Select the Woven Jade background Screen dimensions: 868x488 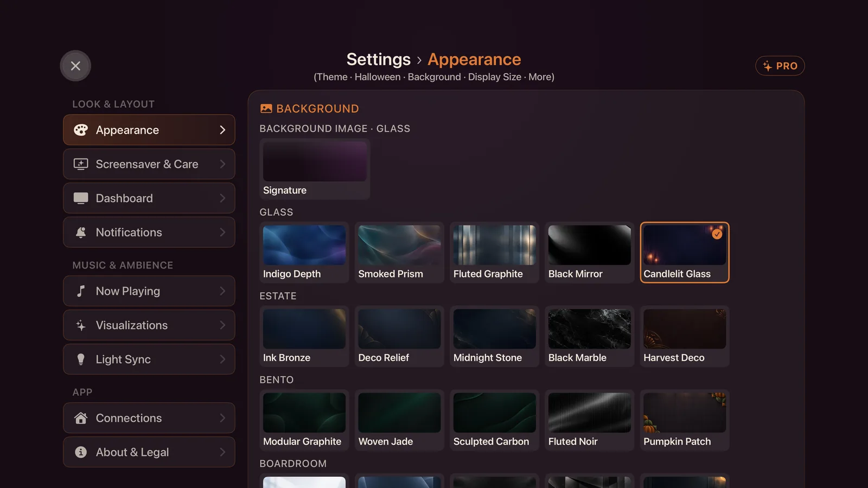pos(399,420)
